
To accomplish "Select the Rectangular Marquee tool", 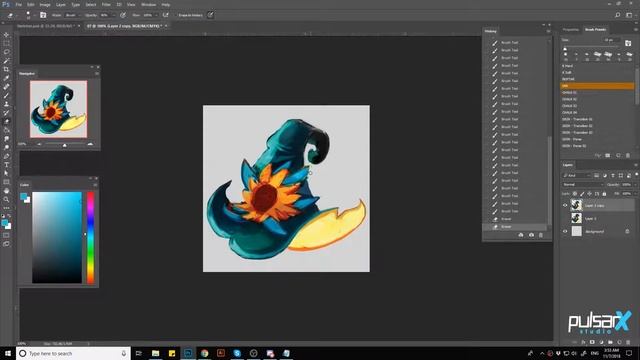I will pyautogui.click(x=6, y=43).
